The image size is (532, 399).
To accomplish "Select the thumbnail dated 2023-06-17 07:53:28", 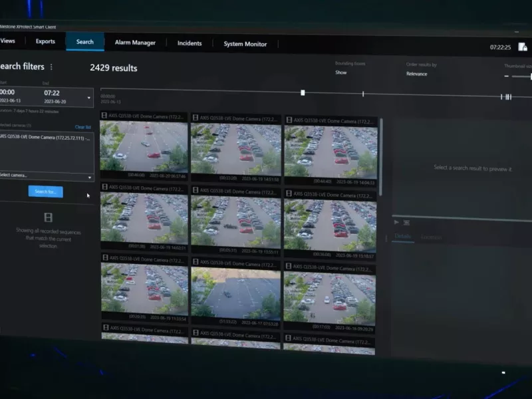I will point(235,293).
